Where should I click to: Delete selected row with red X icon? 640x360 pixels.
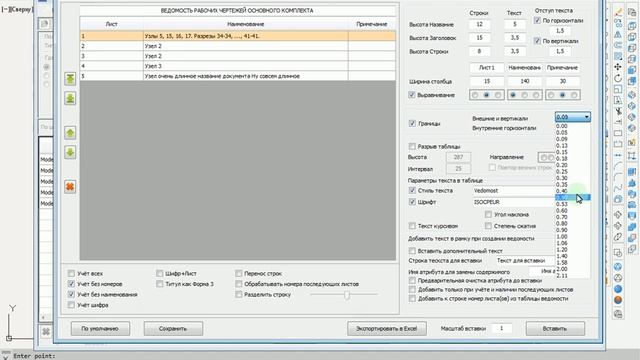[70, 187]
